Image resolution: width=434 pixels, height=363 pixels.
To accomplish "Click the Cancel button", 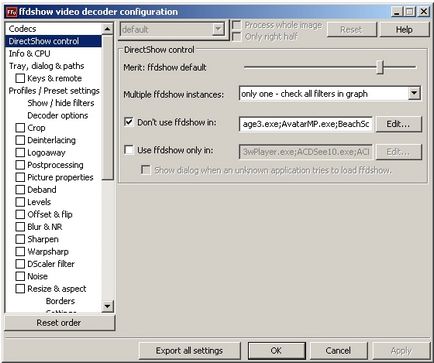I will coord(338,351).
